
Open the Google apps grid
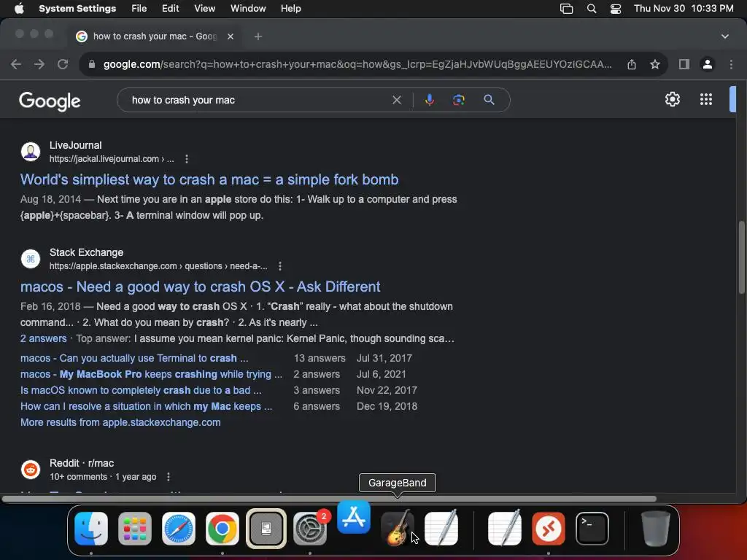click(706, 99)
